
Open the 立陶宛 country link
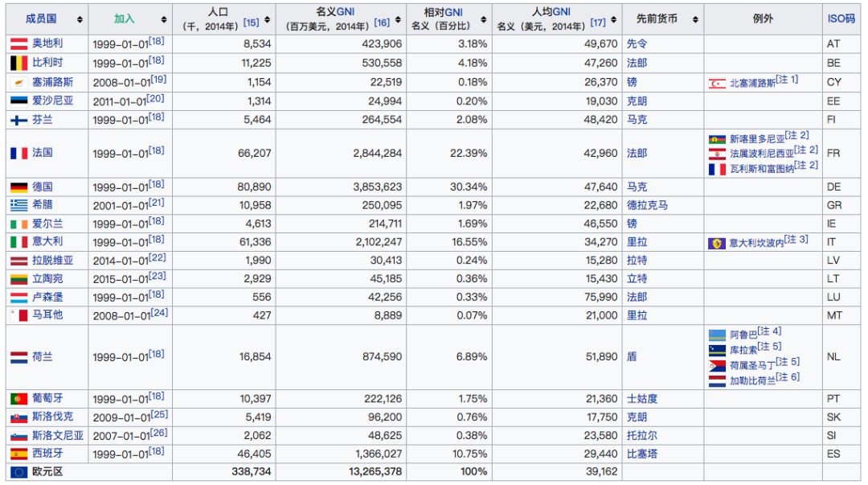pyautogui.click(x=47, y=278)
